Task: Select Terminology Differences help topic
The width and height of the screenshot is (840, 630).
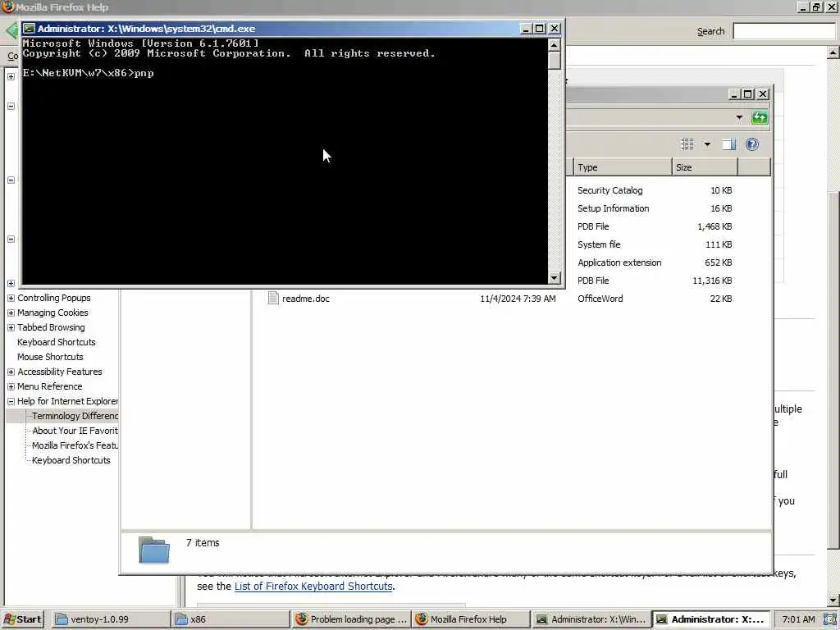Action: [75, 416]
